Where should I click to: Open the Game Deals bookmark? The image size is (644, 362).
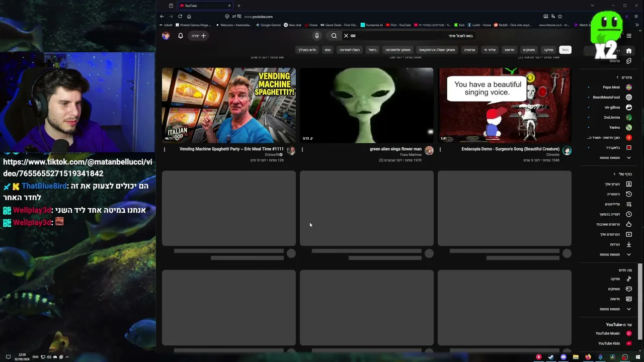(338, 25)
